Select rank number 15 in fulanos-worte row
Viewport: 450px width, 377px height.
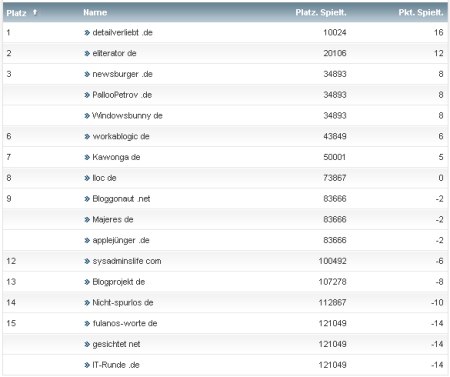click(11, 323)
